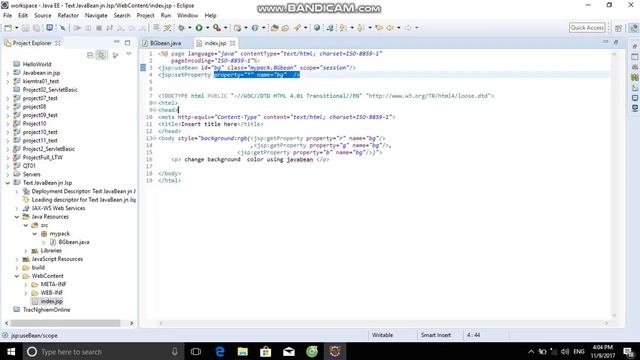The image size is (640, 360).
Task: Click the Save toolbar icon
Action: coord(26,28)
